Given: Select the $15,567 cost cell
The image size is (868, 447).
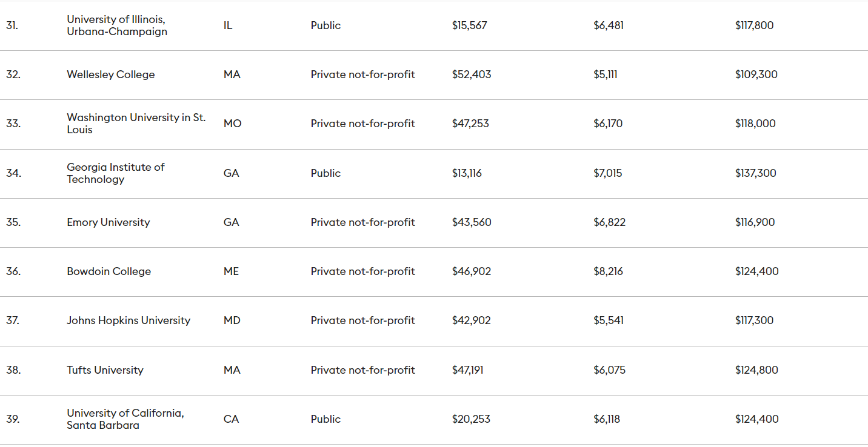Looking at the screenshot, I should click(469, 25).
